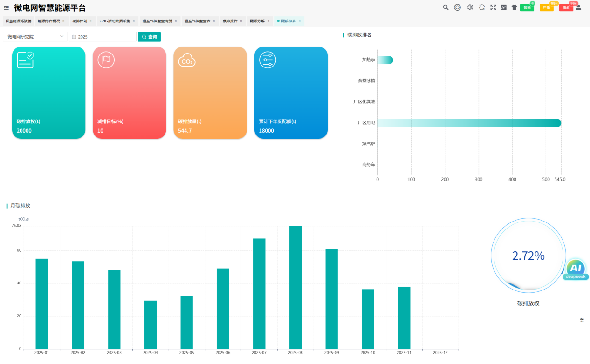Open the 2025 year picker field
Screen dimensions: 590x364
pos(103,37)
